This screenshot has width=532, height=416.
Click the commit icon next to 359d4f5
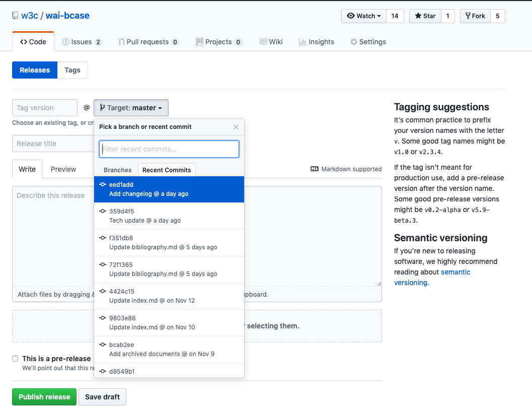[x=103, y=212]
